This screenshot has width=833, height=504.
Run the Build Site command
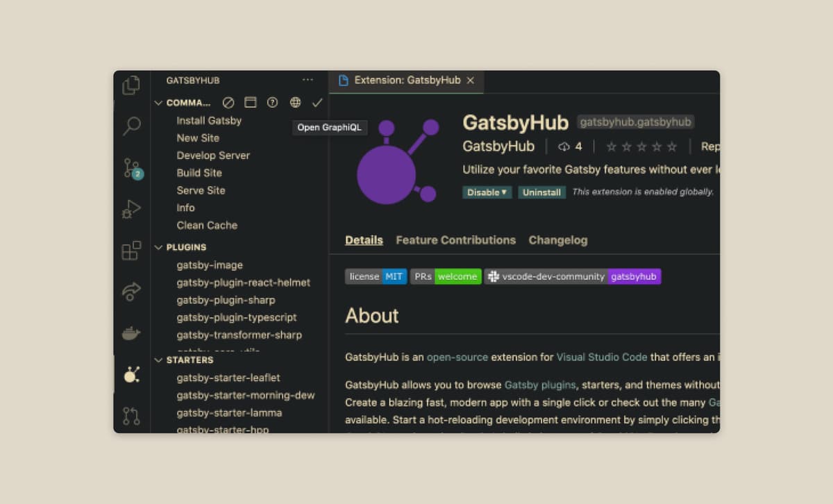pyautogui.click(x=199, y=173)
